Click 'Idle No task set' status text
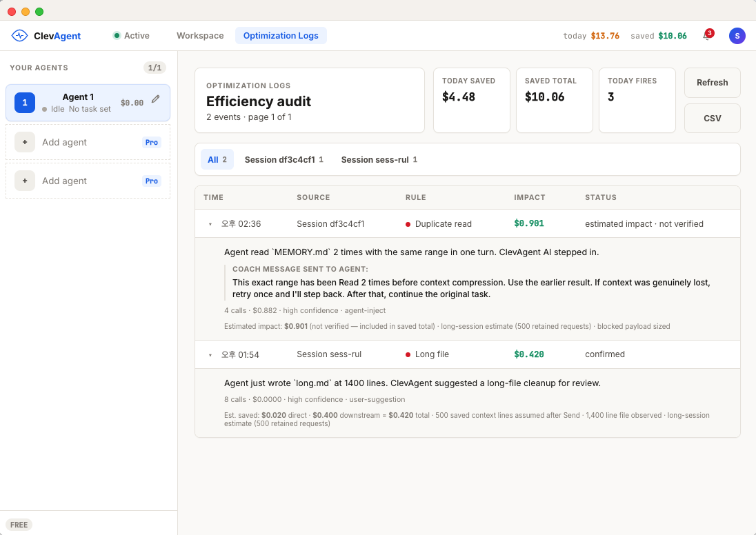 pyautogui.click(x=76, y=109)
